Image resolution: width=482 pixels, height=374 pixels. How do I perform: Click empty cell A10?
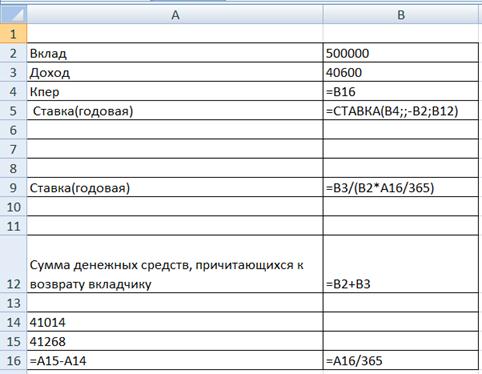(x=175, y=207)
